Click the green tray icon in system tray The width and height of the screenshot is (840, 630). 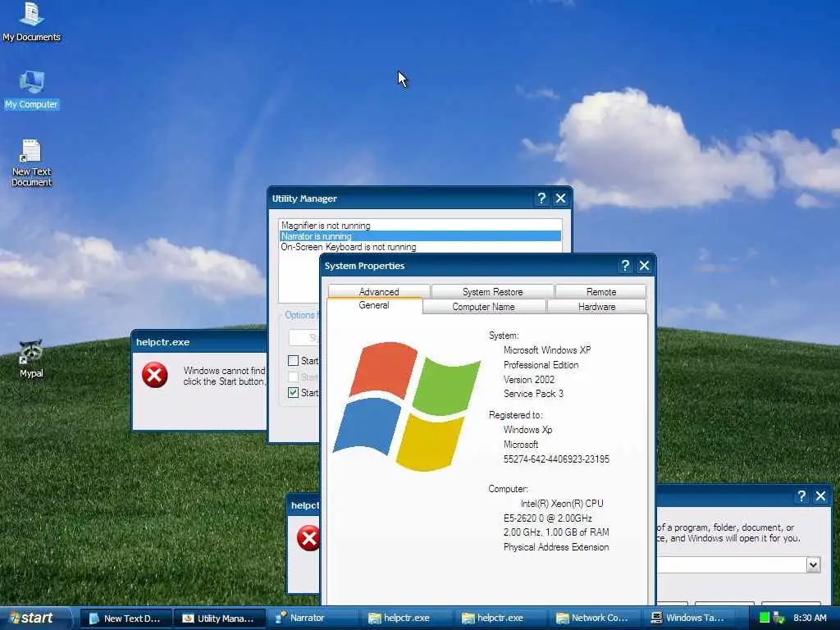[765, 618]
